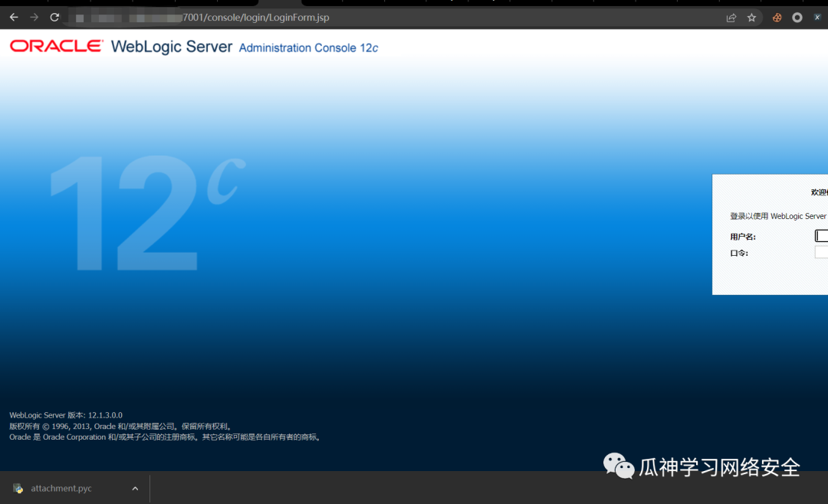The image size is (828, 504).
Task: Open the orange cookie extension icon
Action: click(777, 18)
